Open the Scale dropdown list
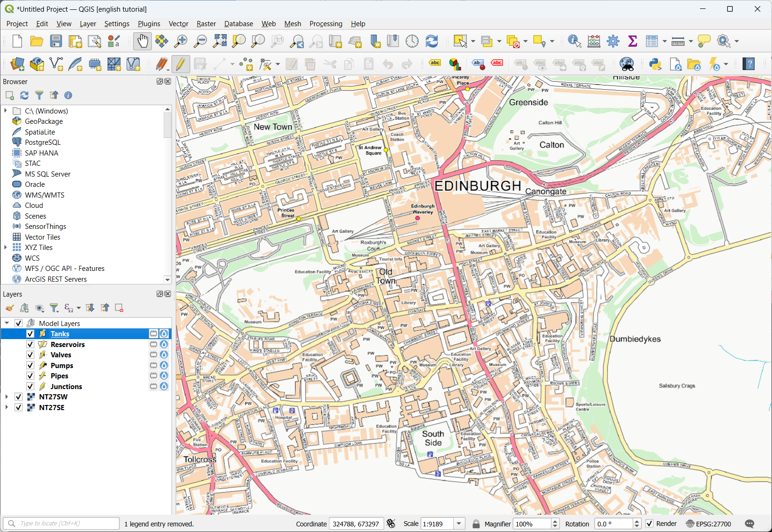The height and width of the screenshot is (532, 772). click(x=459, y=524)
